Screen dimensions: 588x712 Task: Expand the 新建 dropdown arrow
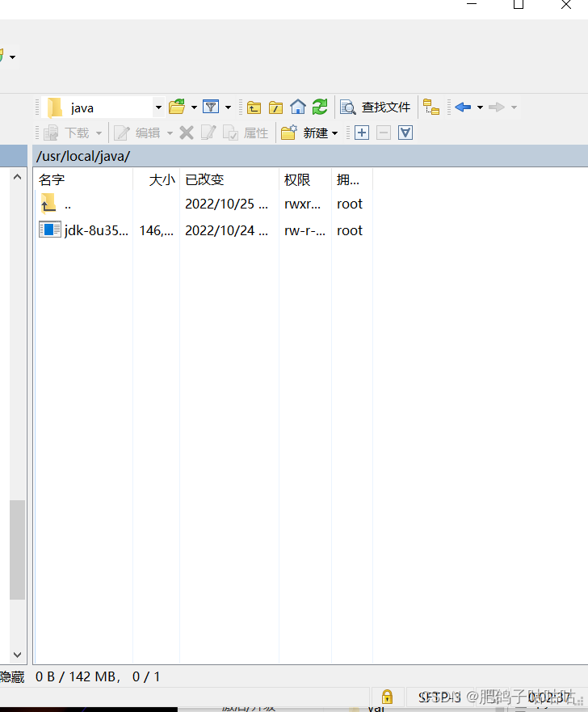coord(335,133)
